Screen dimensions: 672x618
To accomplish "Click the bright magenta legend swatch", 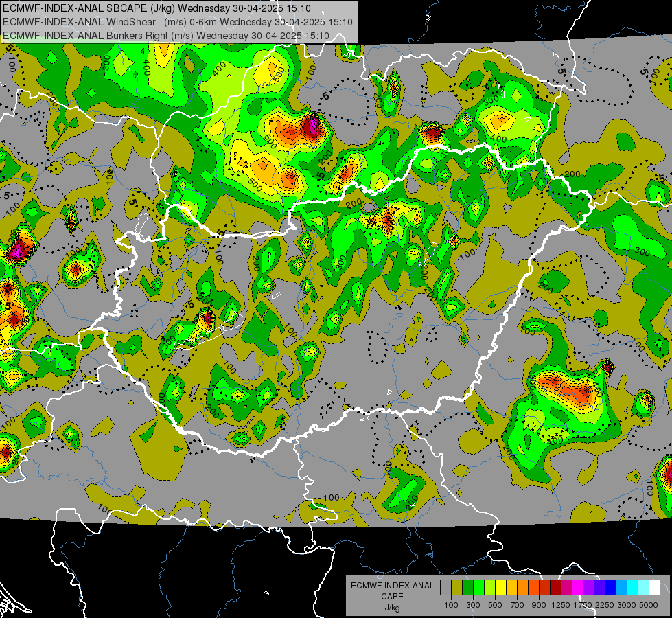I will coord(578,587).
